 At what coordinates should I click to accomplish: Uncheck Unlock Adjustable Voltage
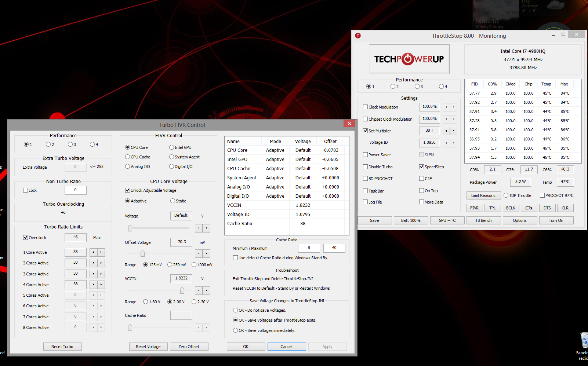pos(127,190)
